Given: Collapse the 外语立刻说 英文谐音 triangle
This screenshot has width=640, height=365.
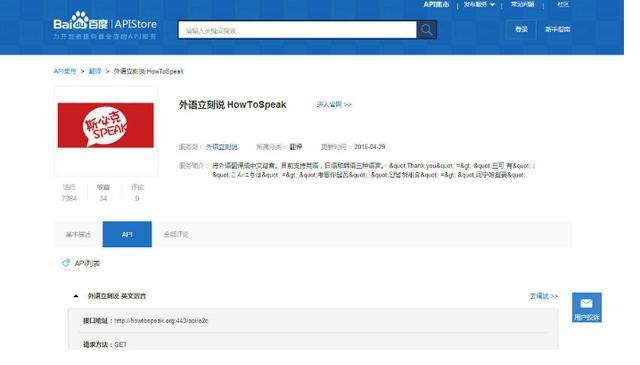Looking at the screenshot, I should point(76,296).
